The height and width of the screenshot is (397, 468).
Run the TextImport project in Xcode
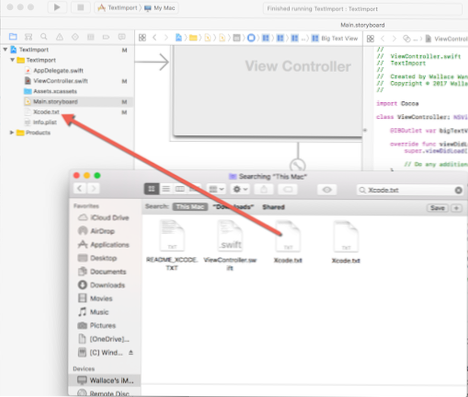tap(57, 7)
